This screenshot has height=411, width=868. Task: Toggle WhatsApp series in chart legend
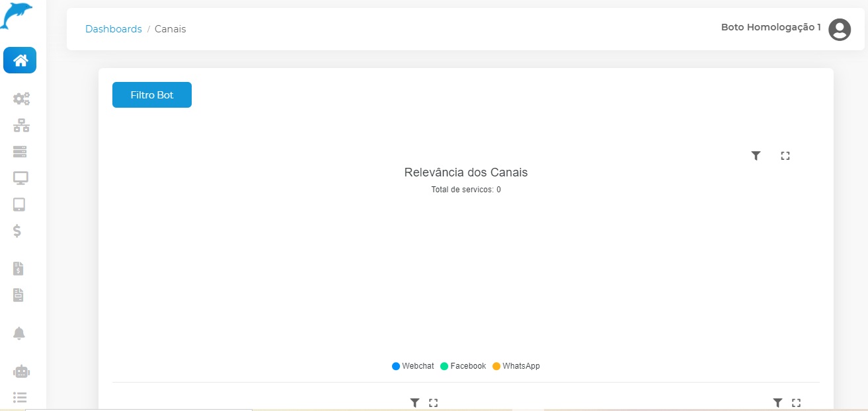516,366
